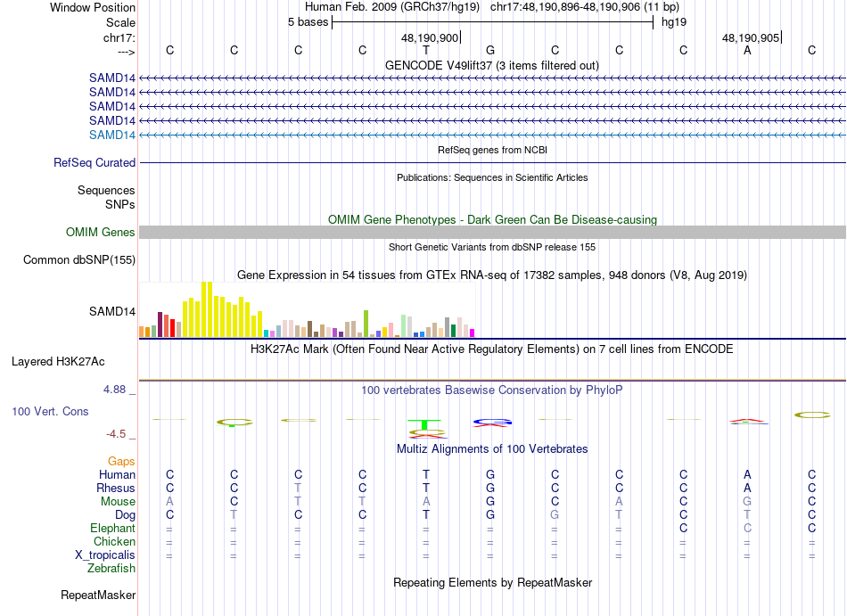847x616 pixels.
Task: Open Multiz Alignments of 100 Vertebrates title
Action: (492, 448)
